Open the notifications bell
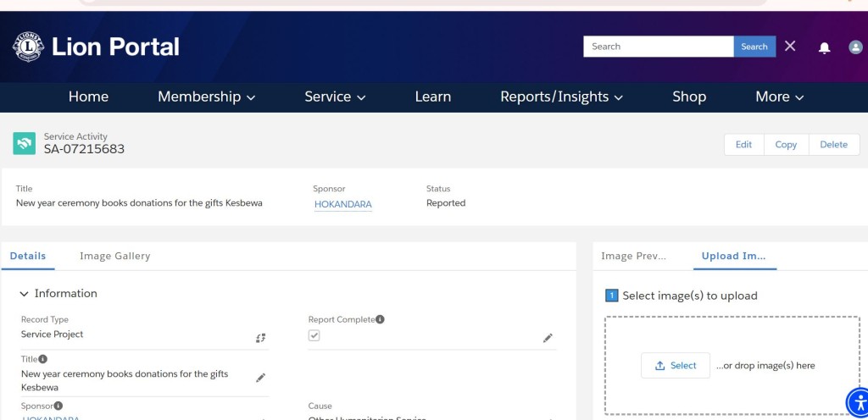The width and height of the screenshot is (868, 420). click(824, 47)
